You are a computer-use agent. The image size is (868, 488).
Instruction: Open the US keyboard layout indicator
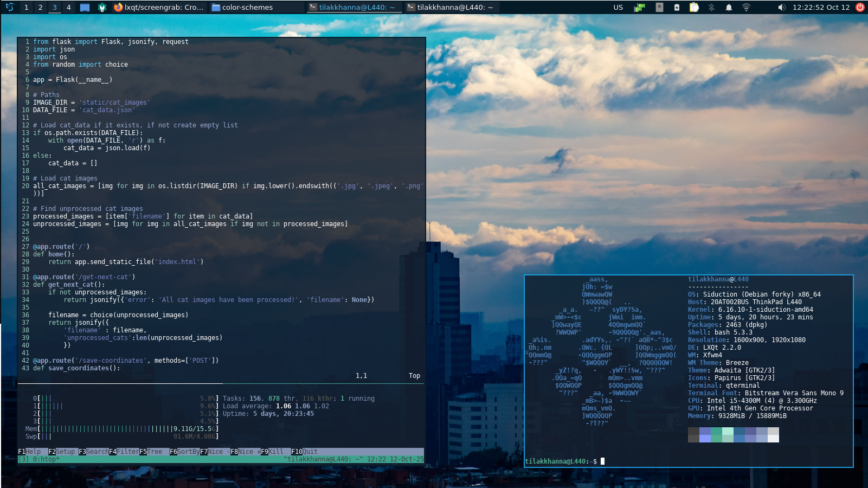618,7
